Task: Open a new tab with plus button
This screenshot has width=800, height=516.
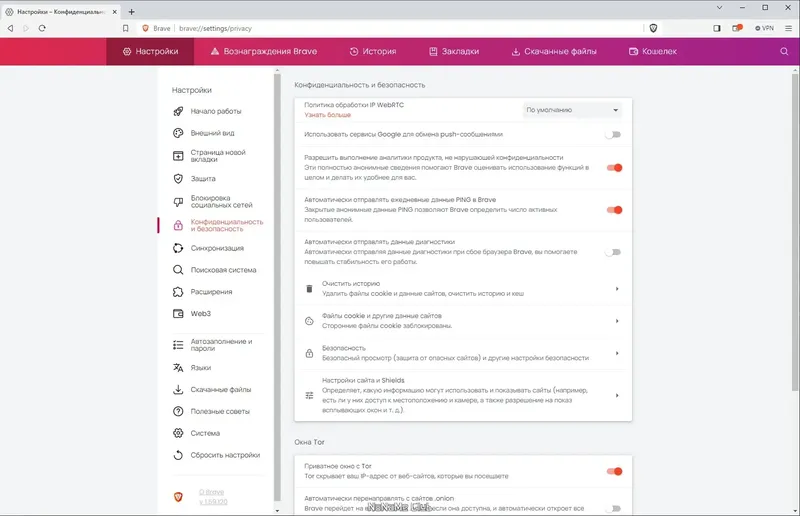Action: [x=131, y=11]
